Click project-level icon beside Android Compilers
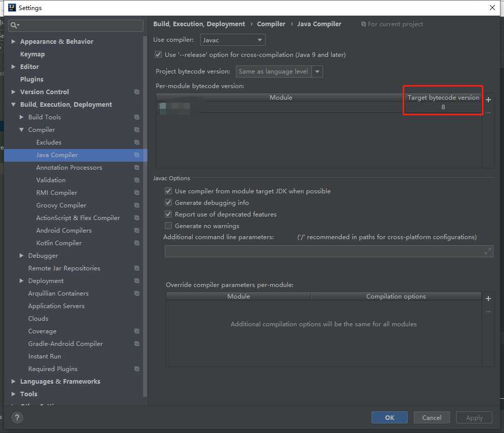 pyautogui.click(x=137, y=230)
